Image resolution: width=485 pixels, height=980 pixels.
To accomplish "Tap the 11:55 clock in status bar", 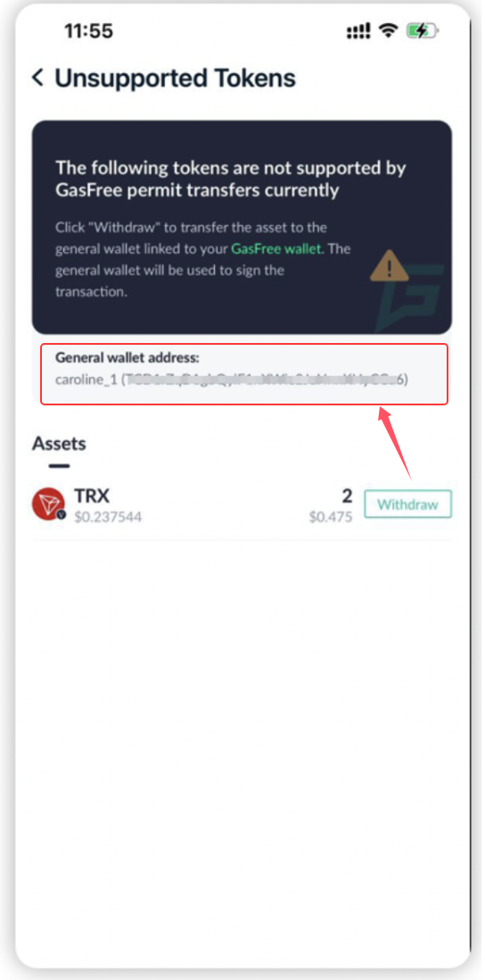I will [x=89, y=31].
